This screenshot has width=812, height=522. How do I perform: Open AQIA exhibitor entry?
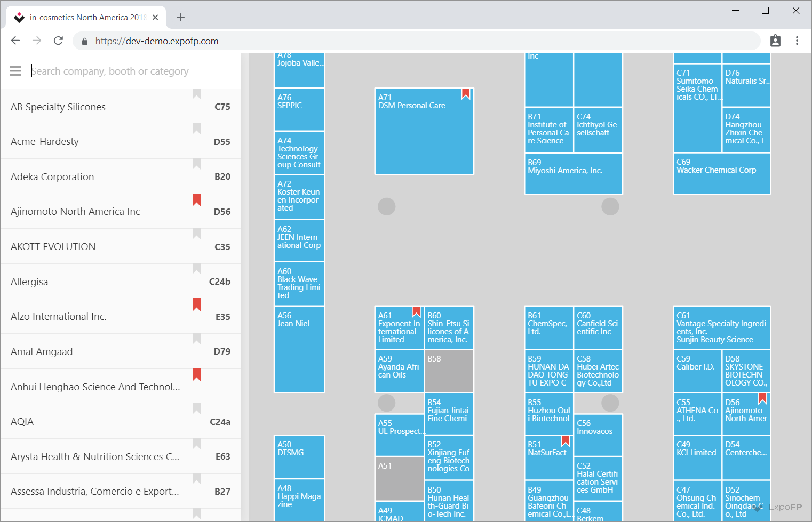point(121,422)
